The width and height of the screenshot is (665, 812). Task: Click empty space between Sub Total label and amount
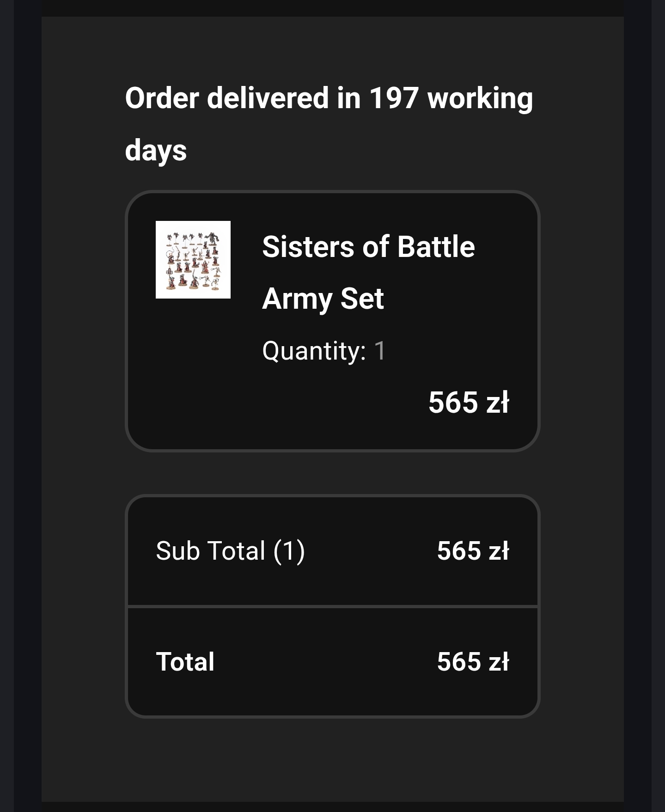click(x=370, y=551)
